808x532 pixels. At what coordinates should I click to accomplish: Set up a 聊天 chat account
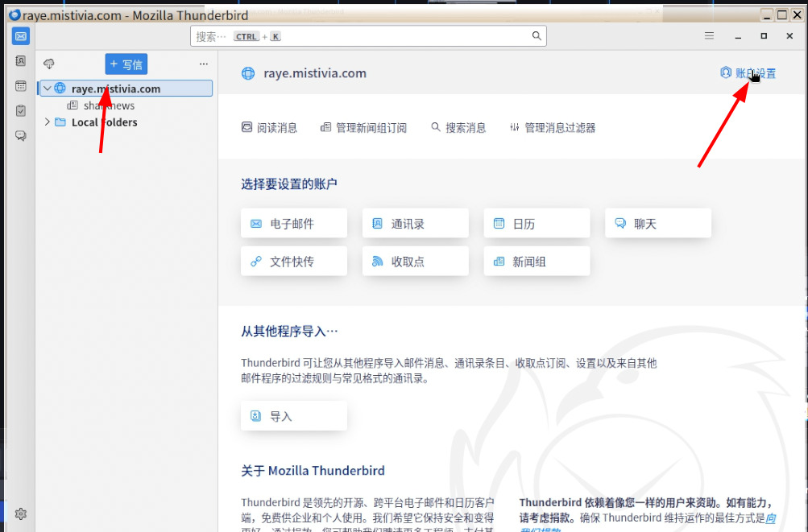pos(658,224)
